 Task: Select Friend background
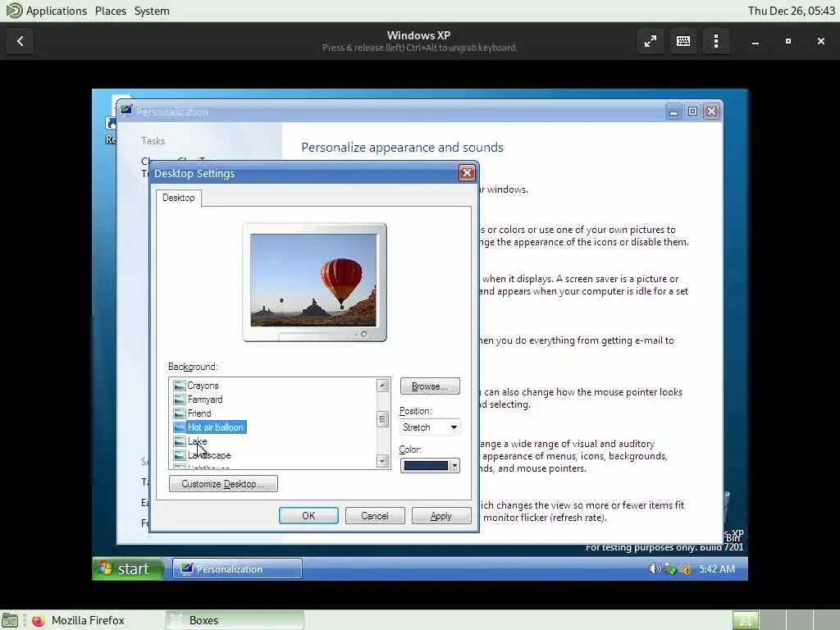(199, 413)
